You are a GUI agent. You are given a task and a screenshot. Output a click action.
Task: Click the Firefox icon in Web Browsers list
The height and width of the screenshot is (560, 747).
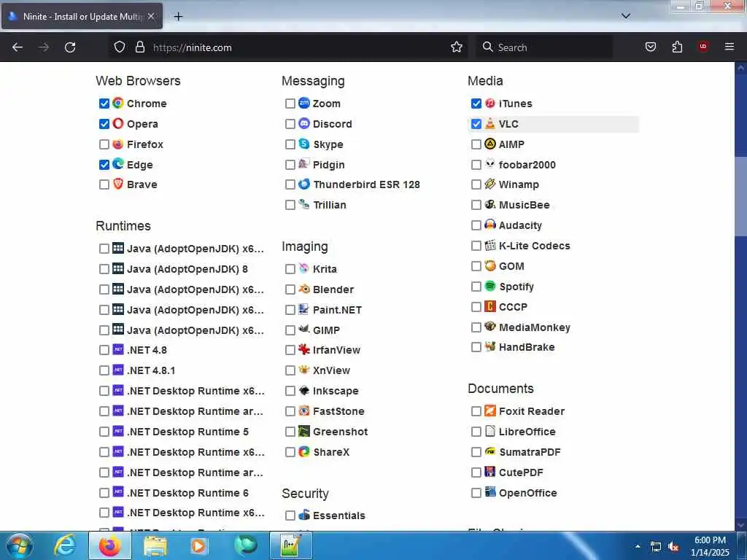click(x=118, y=144)
